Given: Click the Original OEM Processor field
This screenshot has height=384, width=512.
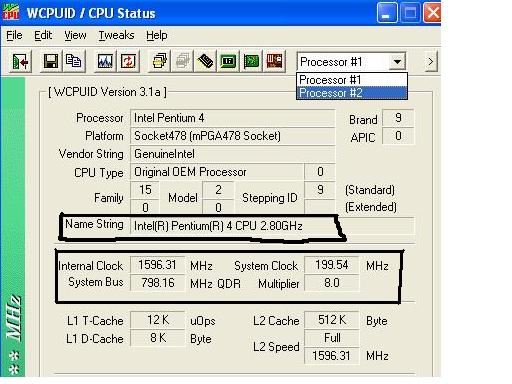Looking at the screenshot, I should point(217,172).
